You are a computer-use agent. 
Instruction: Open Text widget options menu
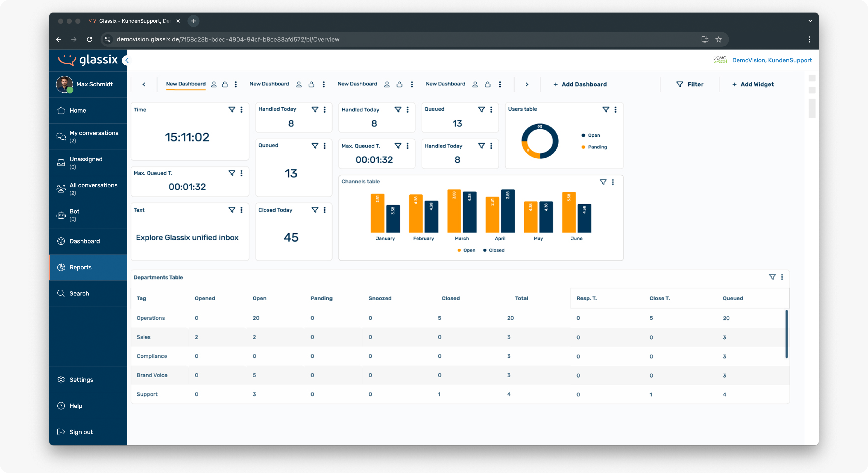[242, 210]
